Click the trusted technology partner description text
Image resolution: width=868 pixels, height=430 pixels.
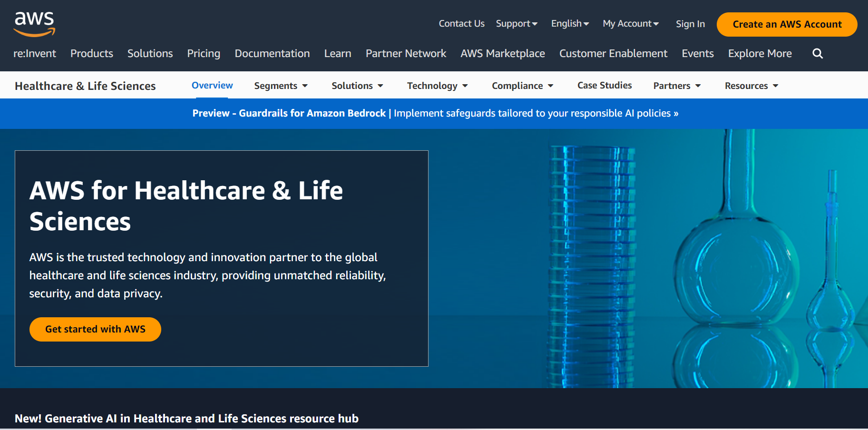[207, 275]
